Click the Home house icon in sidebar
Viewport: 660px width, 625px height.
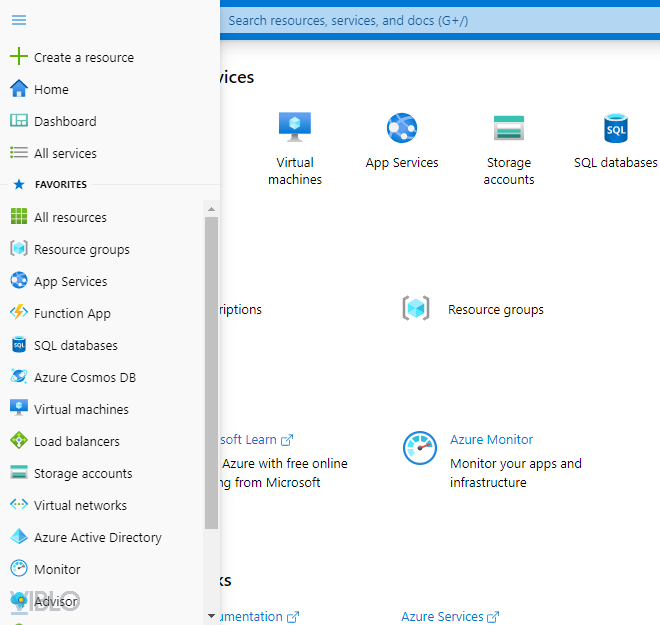pyautogui.click(x=19, y=89)
